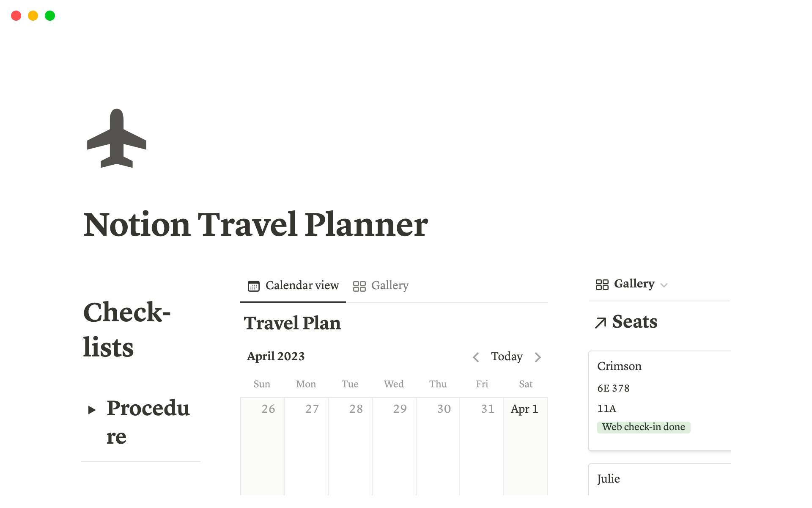Click the Calendar view tab icon

pos(253,286)
